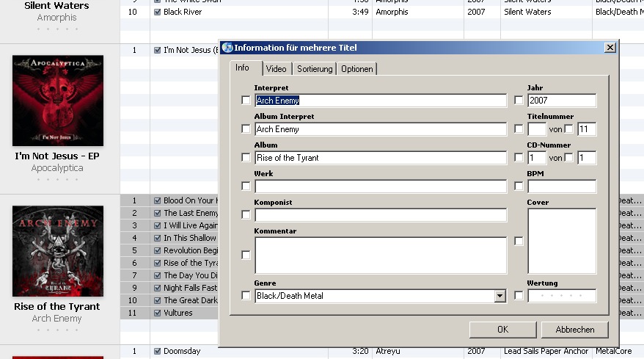Open the Genre dropdown arrow
Image resolution: width=644 pixels, height=359 pixels.
tap(500, 296)
